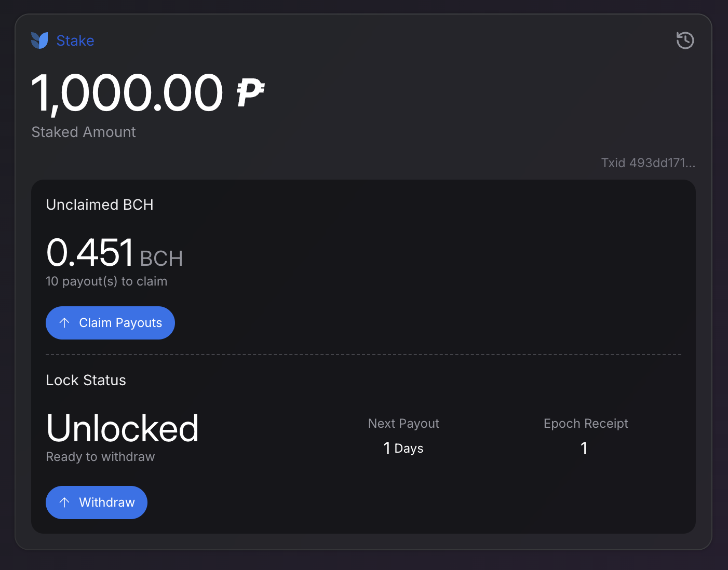This screenshot has width=728, height=570.
Task: Select the peso currency symbol beside 1,000.00
Action: point(250,92)
